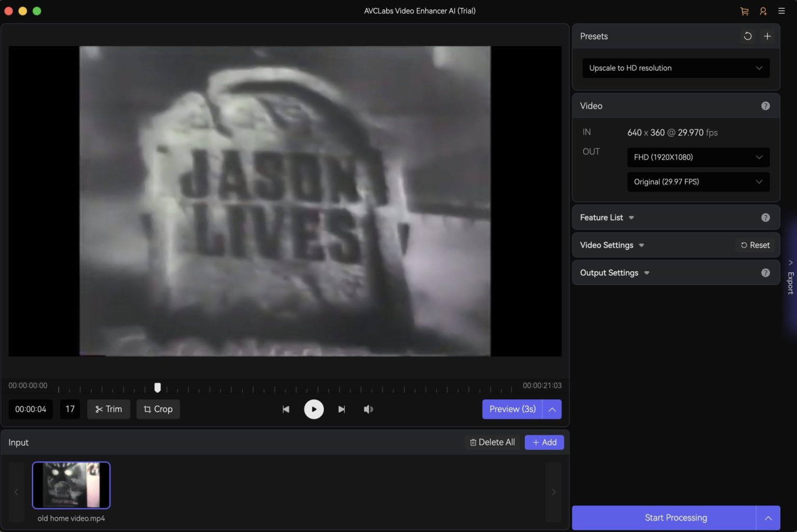Open help for the Video section
The height and width of the screenshot is (532, 797).
click(765, 106)
